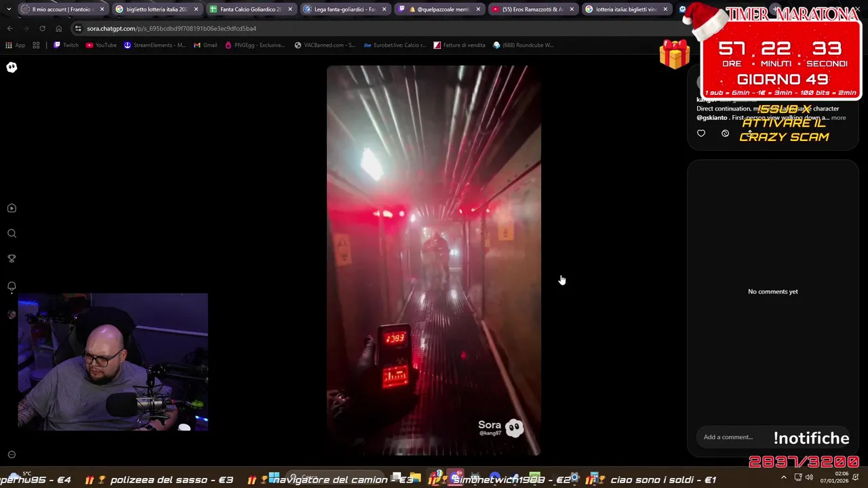Show hidden tray icons chevron
Screen dimensions: 868x488
pyautogui.click(x=784, y=477)
